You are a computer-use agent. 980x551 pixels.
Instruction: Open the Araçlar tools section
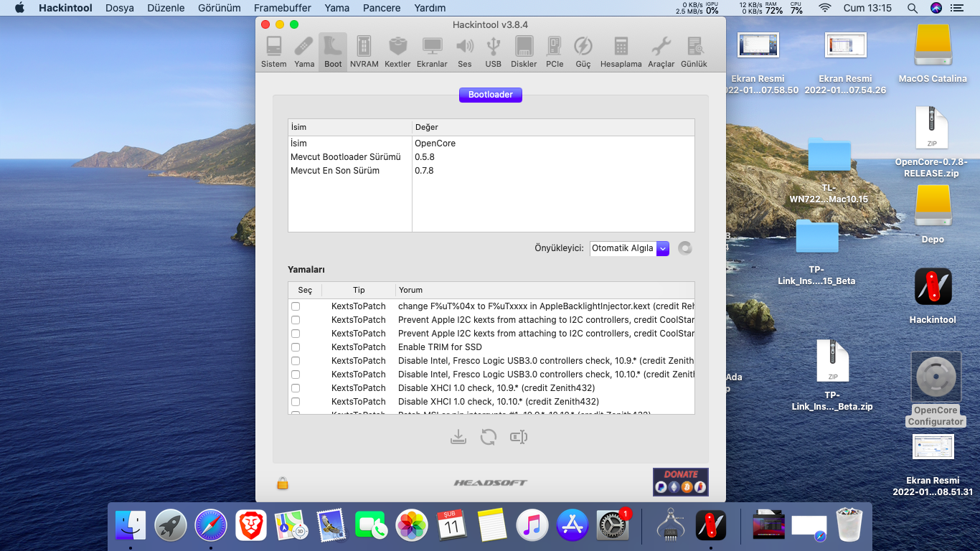point(661,52)
